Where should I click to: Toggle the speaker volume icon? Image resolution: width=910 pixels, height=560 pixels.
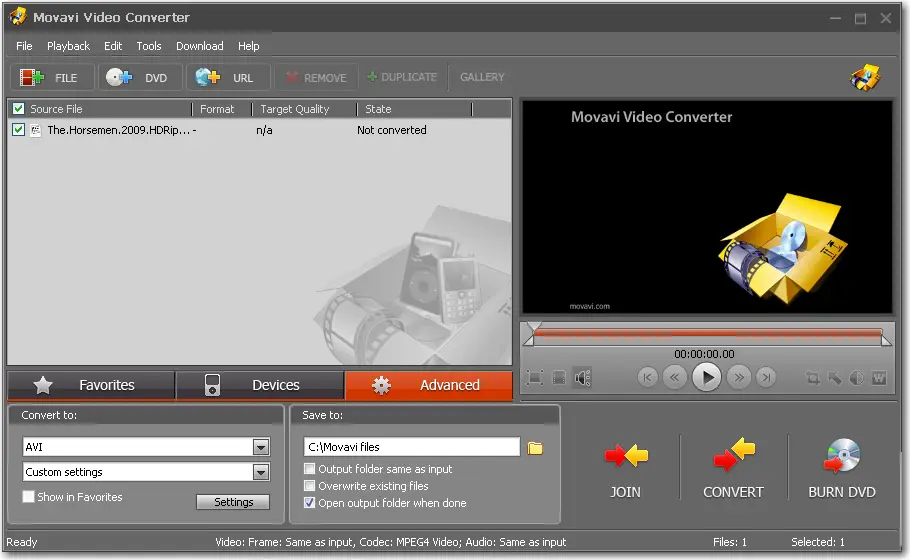[x=583, y=378]
